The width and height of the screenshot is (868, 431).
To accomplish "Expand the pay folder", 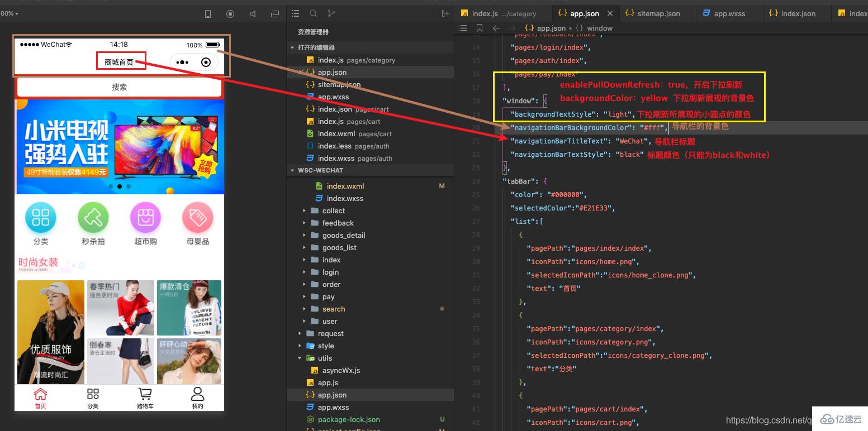I will point(304,296).
